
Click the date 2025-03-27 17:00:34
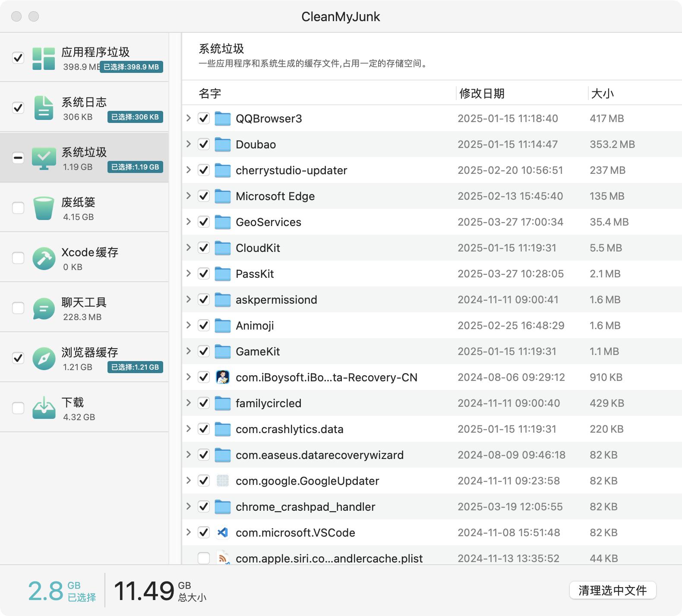(510, 222)
